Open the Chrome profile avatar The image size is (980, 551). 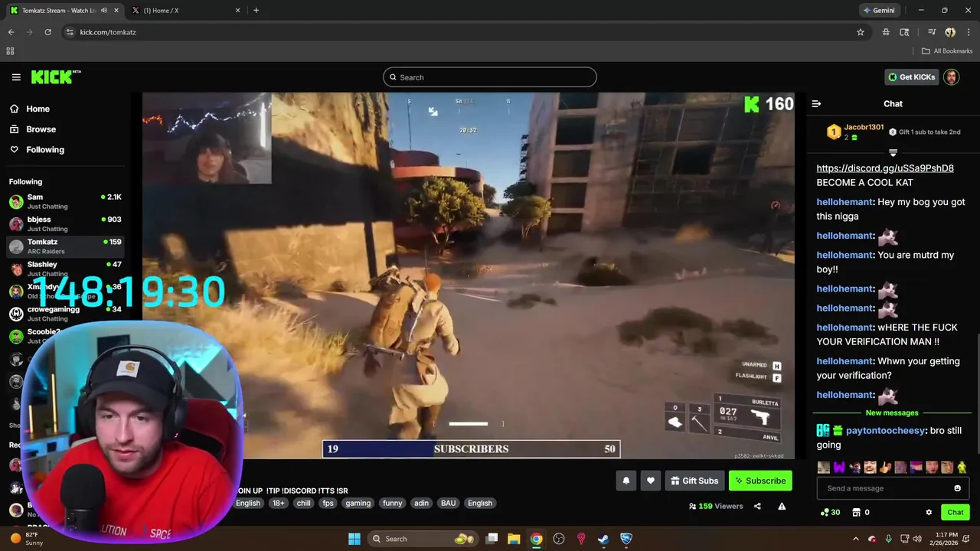click(x=950, y=32)
